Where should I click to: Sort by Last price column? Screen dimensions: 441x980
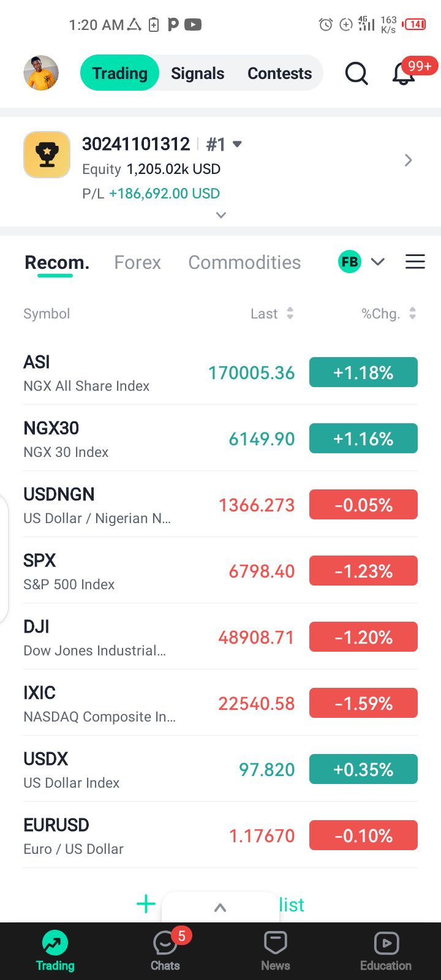(272, 314)
